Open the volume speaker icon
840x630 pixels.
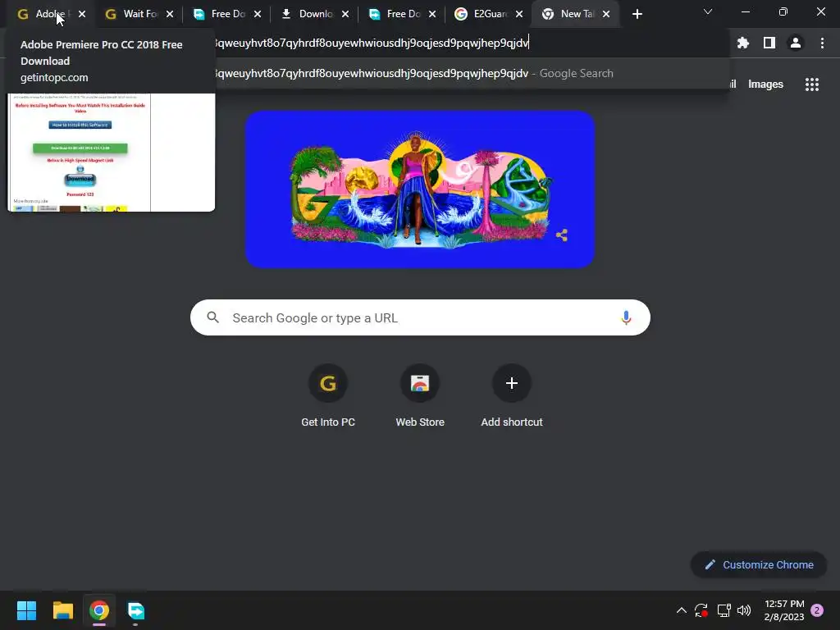(x=744, y=610)
